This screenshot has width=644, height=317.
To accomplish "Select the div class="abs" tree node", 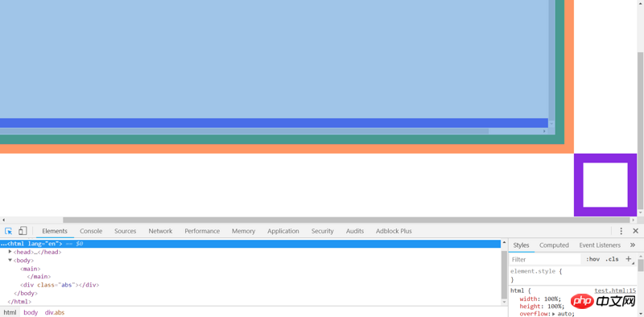I will point(60,285).
